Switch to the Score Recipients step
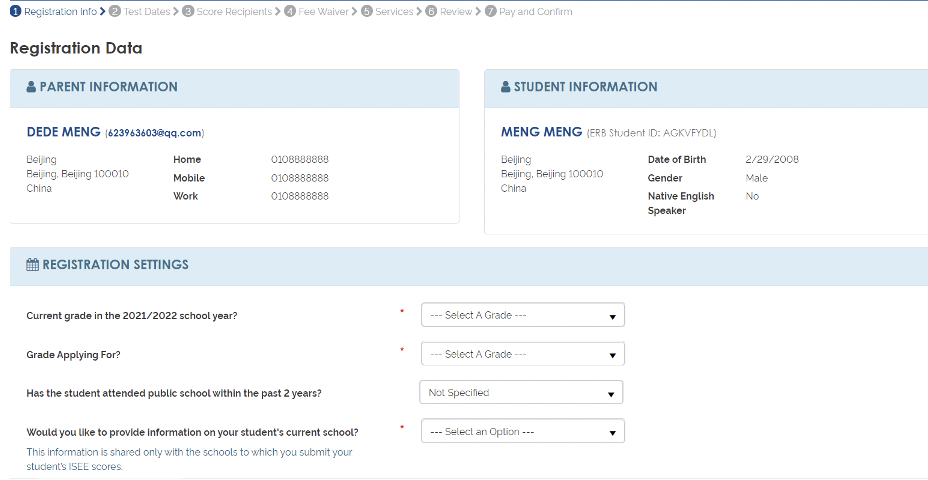Screen dimensions: 928x480 point(234,12)
